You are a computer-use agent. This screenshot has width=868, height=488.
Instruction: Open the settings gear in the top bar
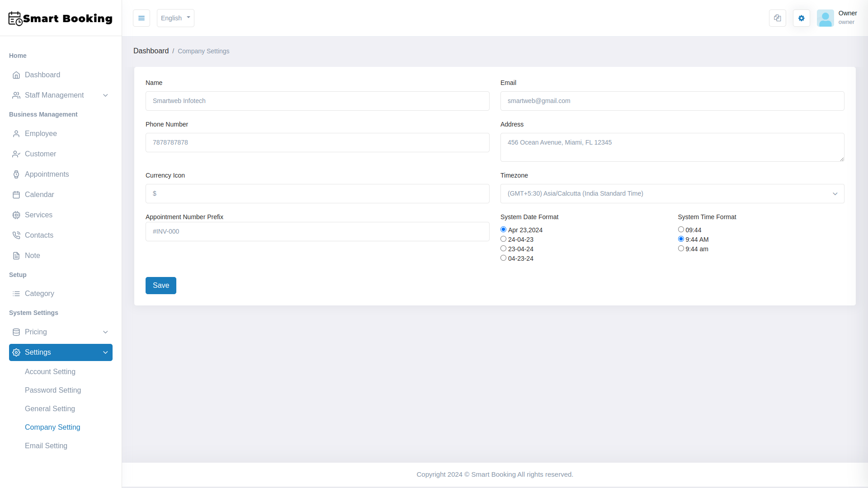(x=801, y=18)
